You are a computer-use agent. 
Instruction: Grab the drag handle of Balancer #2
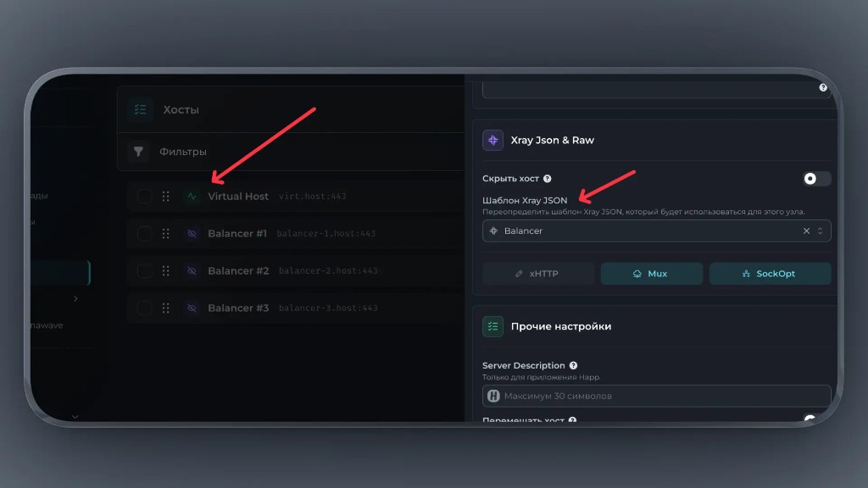click(x=166, y=271)
